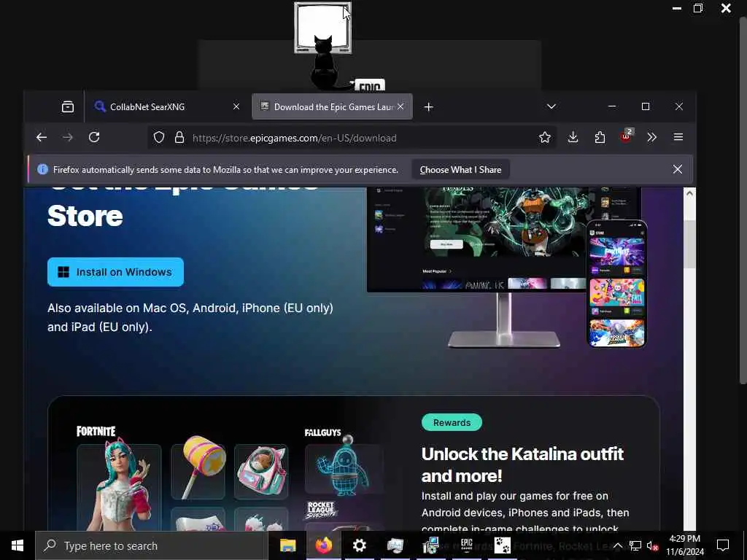The height and width of the screenshot is (560, 747).
Task: Click the Firefox page vertical scrollbar thumb
Action: 689,244
